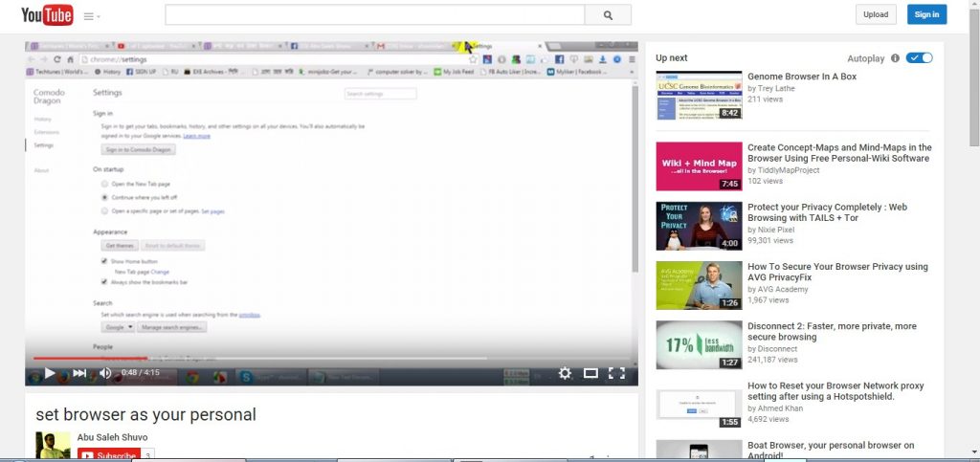Toggle the Autoplay switch off
Image resolution: width=980 pixels, height=462 pixels.
point(920,58)
